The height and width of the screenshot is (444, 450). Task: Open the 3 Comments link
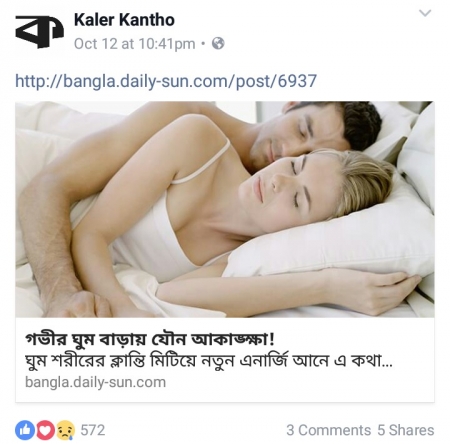click(x=328, y=430)
